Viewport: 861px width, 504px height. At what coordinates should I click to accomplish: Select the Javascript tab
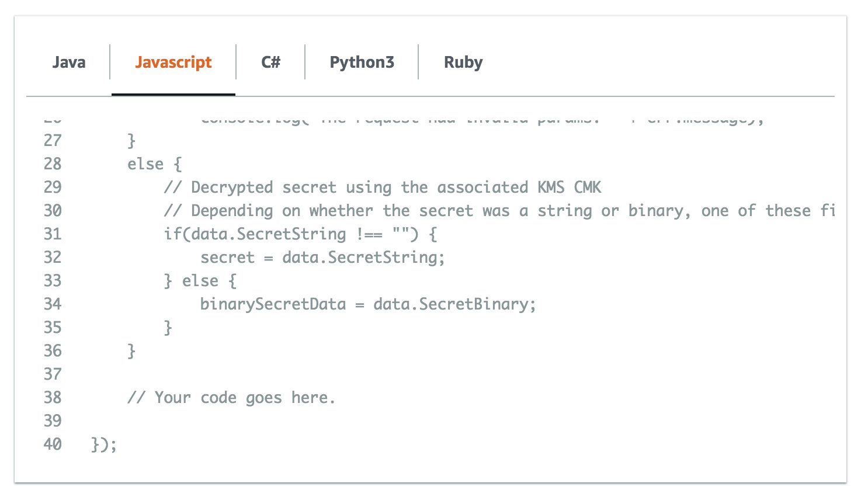pos(173,62)
